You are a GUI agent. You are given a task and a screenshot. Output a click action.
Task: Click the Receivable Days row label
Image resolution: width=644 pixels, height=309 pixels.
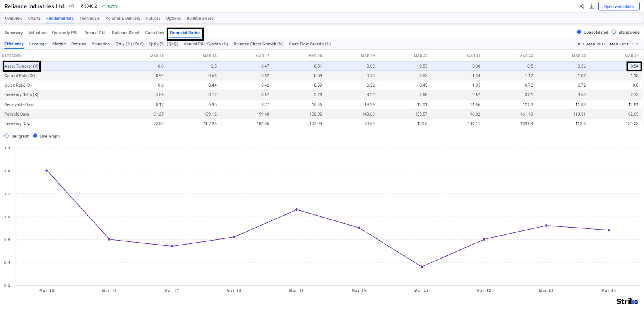(19, 104)
